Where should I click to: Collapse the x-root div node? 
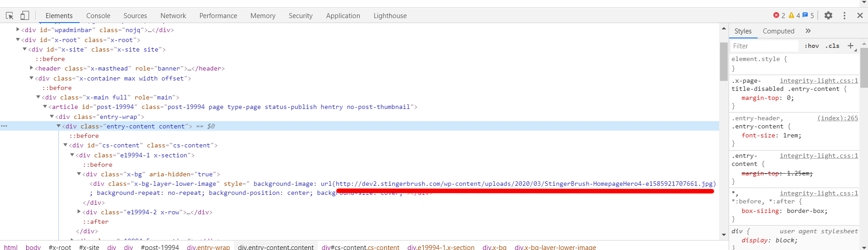click(x=18, y=39)
